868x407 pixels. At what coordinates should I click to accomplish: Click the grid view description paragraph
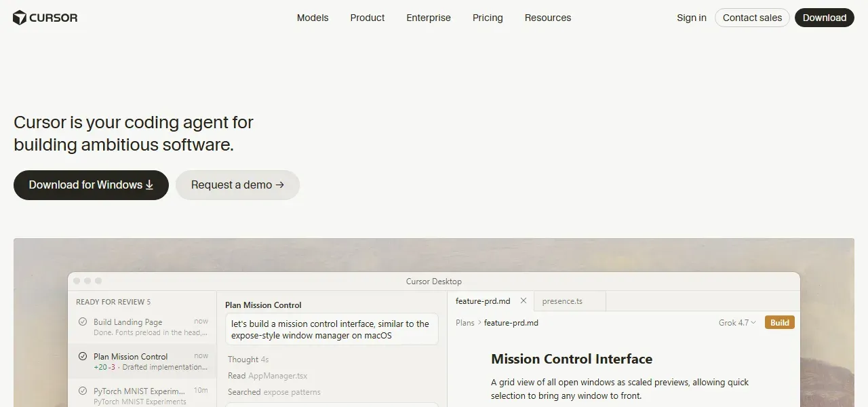pyautogui.click(x=620, y=389)
